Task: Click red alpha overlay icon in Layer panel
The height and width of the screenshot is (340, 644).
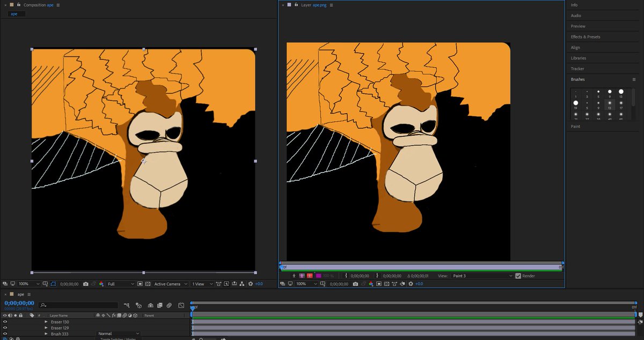Action: pos(310,276)
